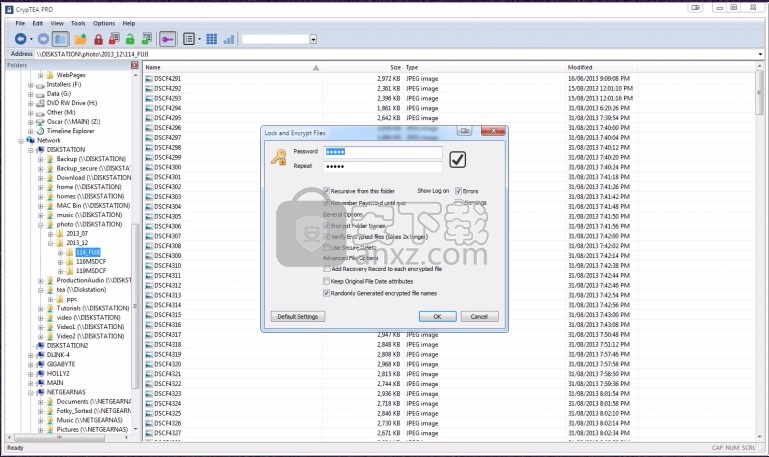Expand the DLINK-4 network node
Viewport: 769px width, 457px height.
pyautogui.click(x=31, y=355)
